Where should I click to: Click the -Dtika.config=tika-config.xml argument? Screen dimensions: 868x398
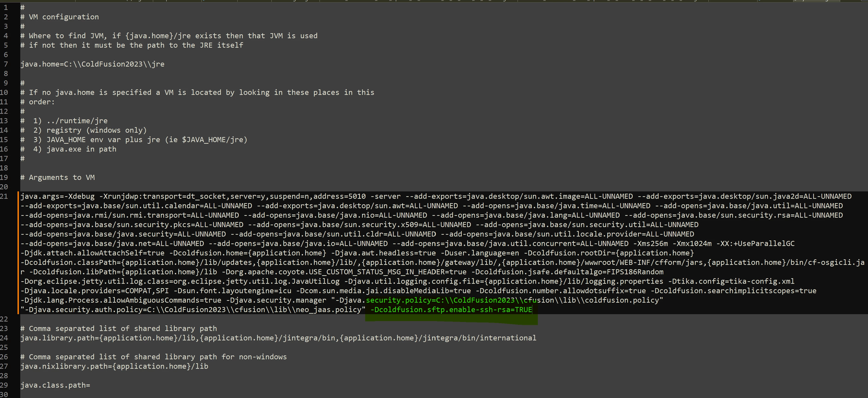(x=731, y=281)
